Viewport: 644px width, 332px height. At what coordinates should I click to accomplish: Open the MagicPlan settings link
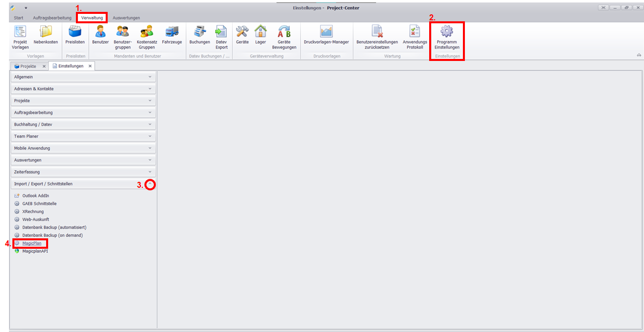click(x=32, y=243)
